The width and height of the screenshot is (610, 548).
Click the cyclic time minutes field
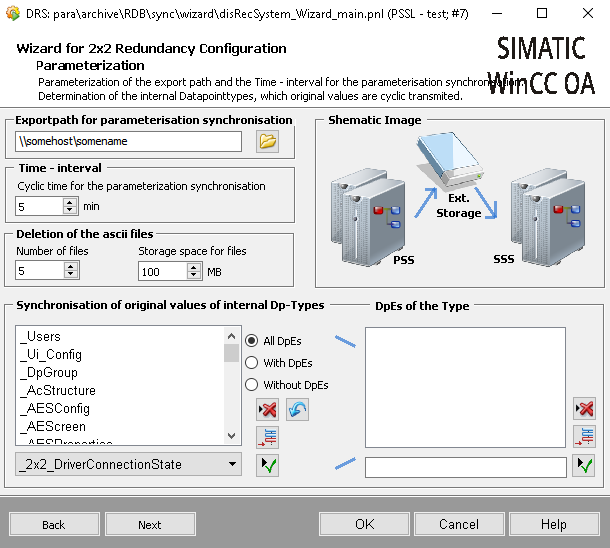pyautogui.click(x=39, y=206)
